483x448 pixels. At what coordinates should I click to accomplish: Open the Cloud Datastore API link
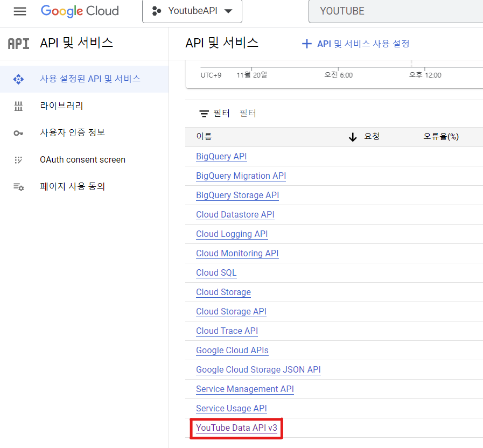235,215
